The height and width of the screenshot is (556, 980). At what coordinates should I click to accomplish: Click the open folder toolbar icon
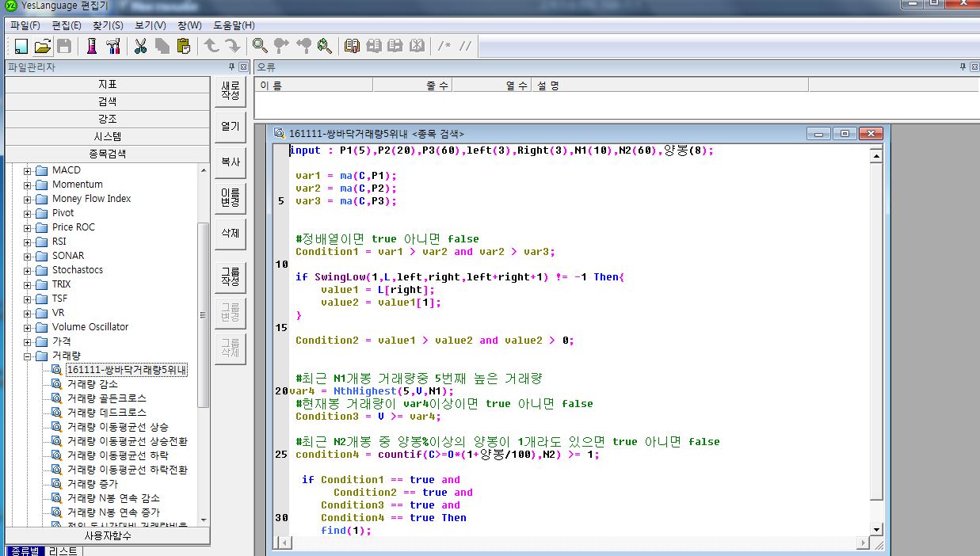43,46
